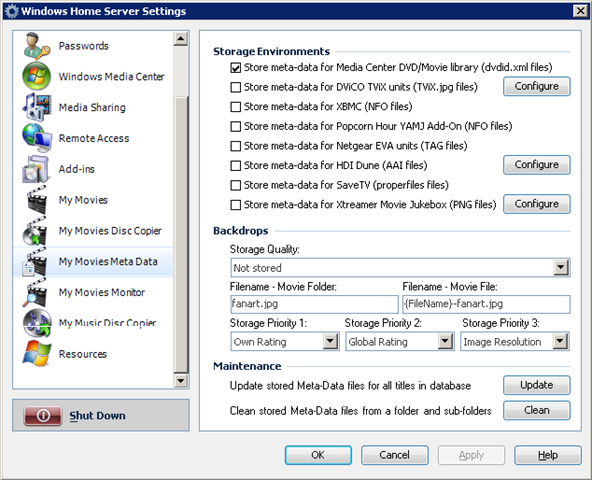Switch to My Music Disc Copier settings
The image size is (592, 480).
93,323
